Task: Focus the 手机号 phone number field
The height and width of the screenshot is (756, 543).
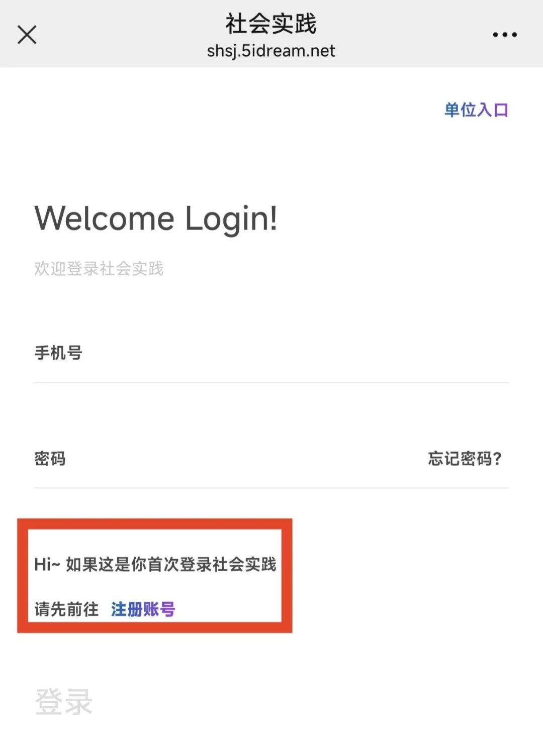Action: [271, 353]
